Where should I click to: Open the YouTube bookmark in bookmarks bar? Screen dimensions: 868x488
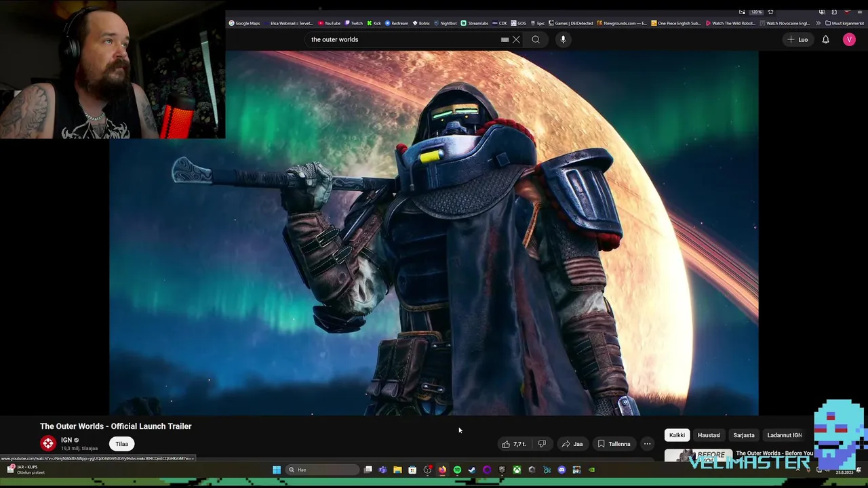[330, 23]
